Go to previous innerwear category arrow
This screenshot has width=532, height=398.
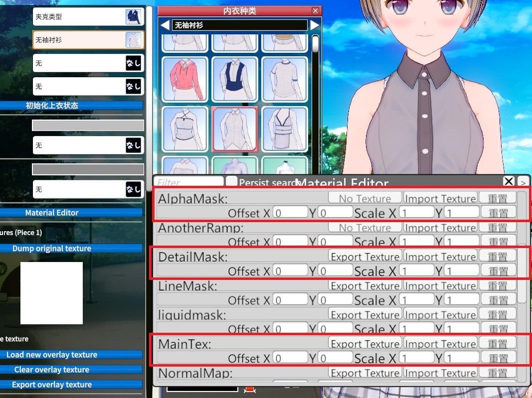(165, 25)
